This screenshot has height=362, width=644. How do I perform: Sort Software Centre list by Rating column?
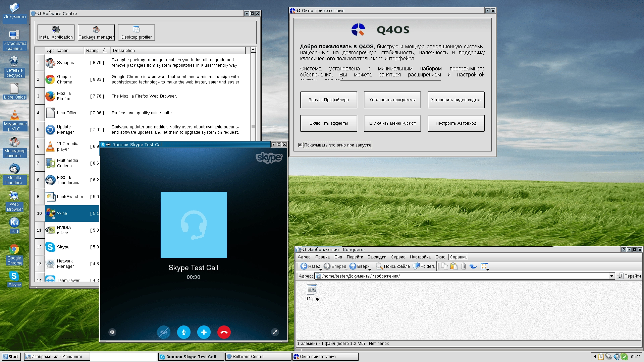tap(97, 51)
